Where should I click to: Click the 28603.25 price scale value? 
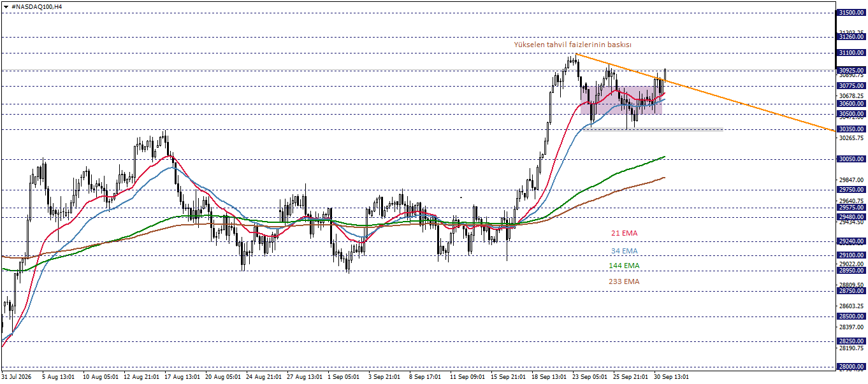[x=852, y=306]
